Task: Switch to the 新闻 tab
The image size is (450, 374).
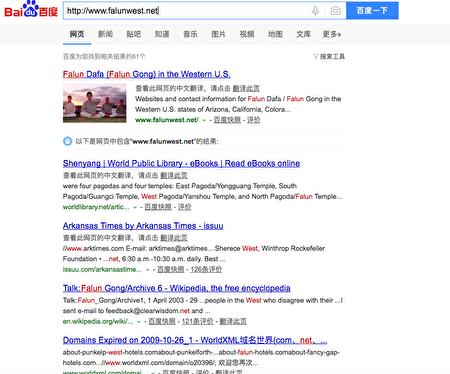Action: coord(105,34)
